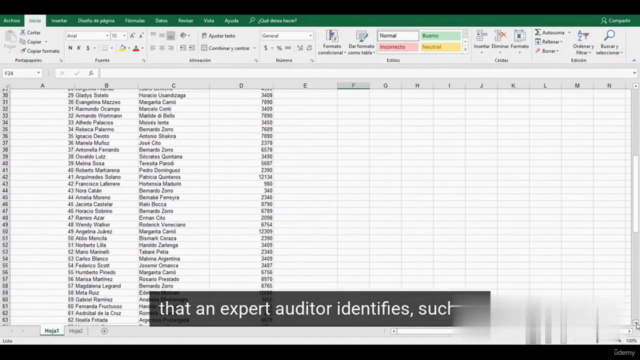Increase font size with larger A icon
This screenshot has width=640, height=360.
click(132, 36)
